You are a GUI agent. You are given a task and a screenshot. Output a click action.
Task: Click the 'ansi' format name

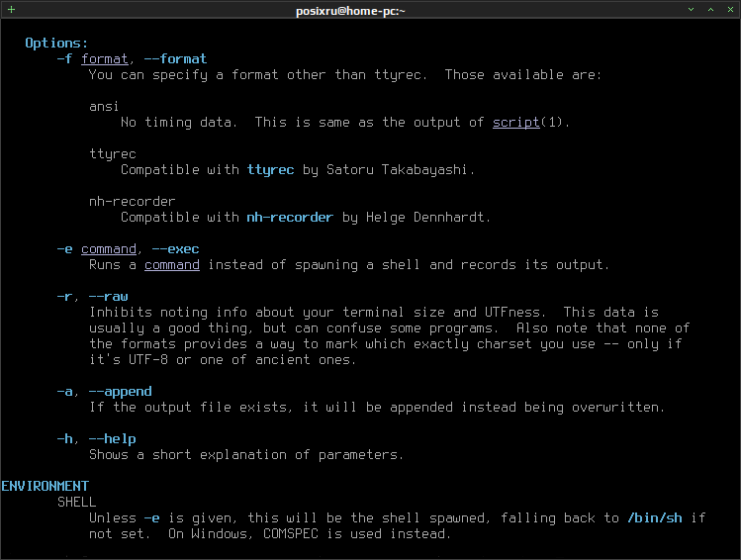pyautogui.click(x=104, y=106)
